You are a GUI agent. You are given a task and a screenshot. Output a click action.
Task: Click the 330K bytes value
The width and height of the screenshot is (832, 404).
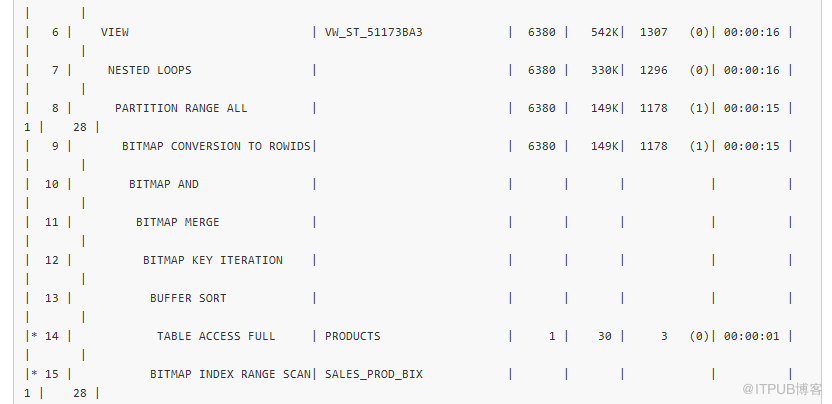[x=604, y=70]
